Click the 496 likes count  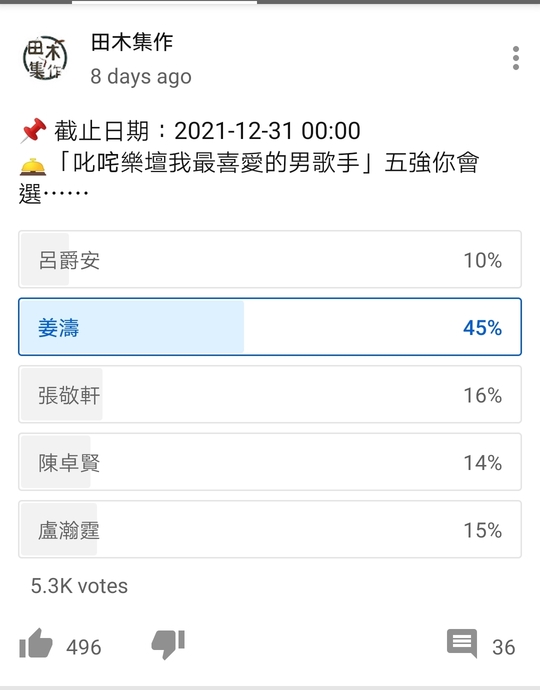(84, 647)
